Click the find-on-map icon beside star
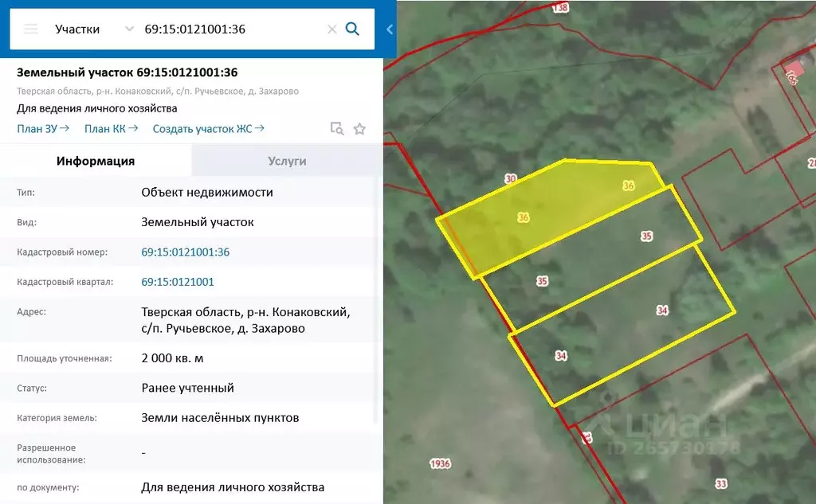 point(337,128)
